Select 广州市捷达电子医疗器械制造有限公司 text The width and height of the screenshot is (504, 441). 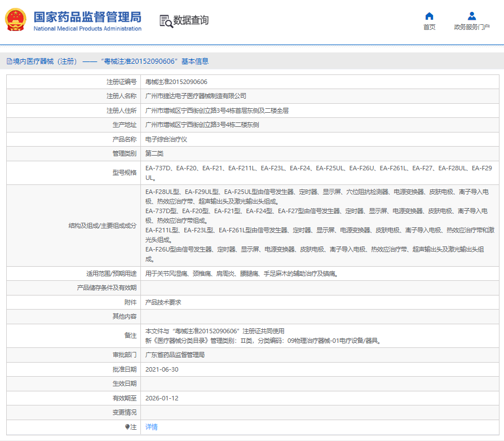[x=196, y=96]
